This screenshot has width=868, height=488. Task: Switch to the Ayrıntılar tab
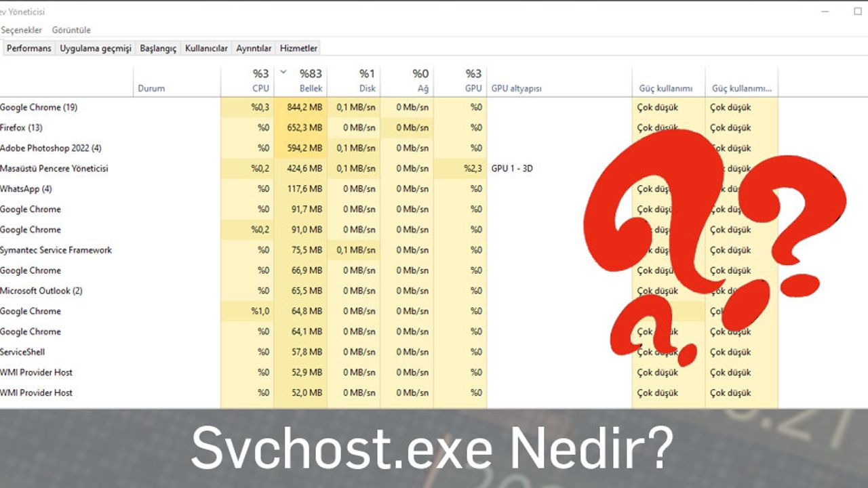click(254, 48)
